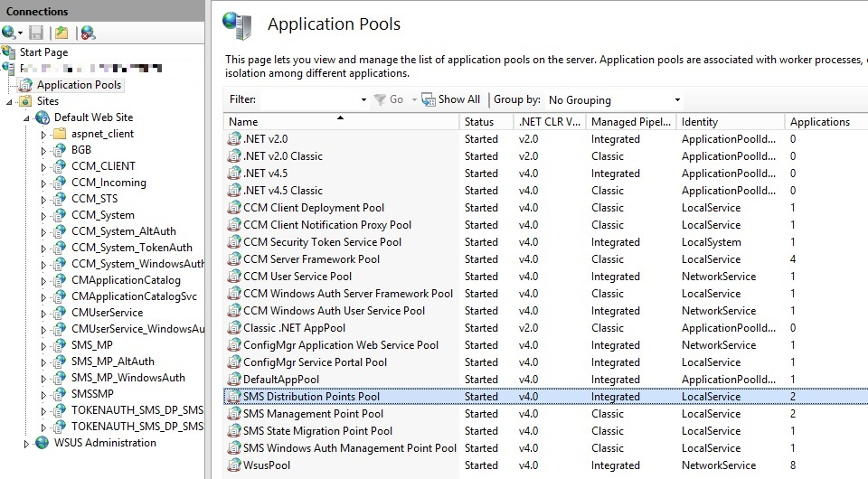Select SMS State Migration Point Pool
868x479 pixels.
coord(546,431)
